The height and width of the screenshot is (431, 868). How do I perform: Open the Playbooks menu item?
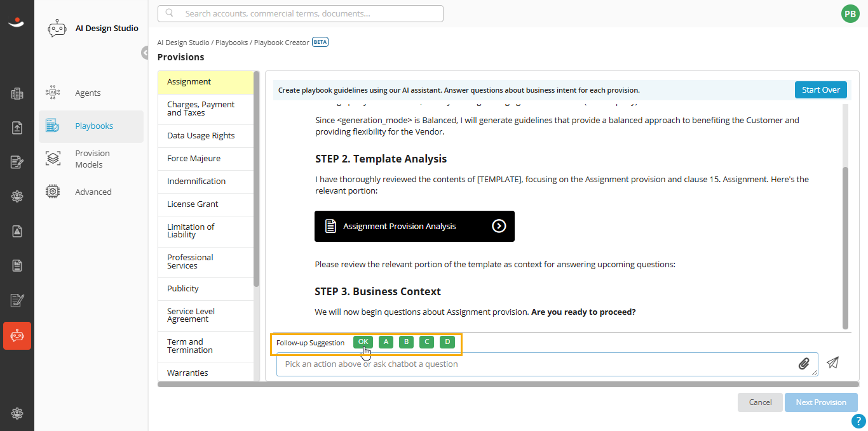[x=91, y=126]
